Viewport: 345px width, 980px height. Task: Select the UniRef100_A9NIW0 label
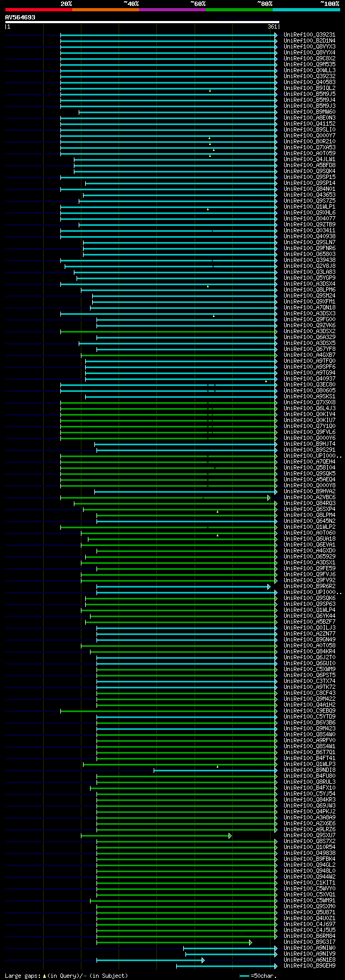309,948
